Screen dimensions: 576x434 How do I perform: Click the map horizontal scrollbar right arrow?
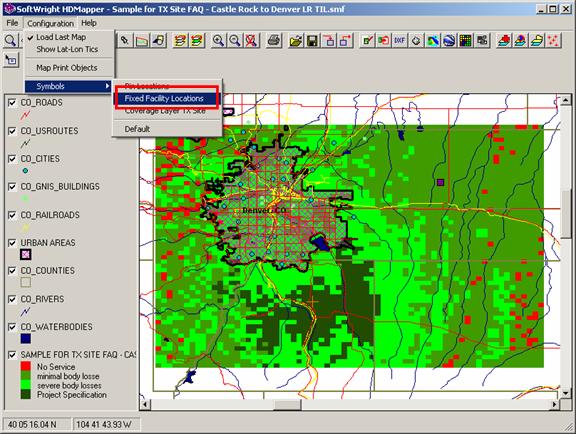555,405
